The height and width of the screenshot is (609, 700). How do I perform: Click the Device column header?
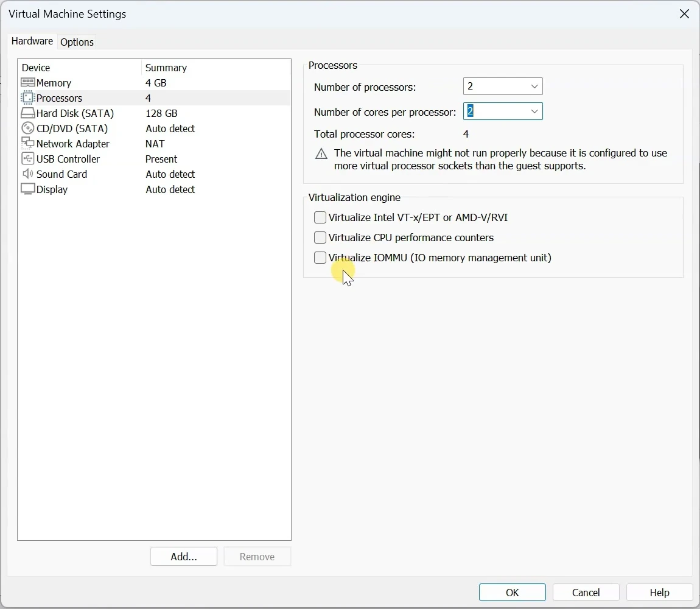(x=36, y=68)
